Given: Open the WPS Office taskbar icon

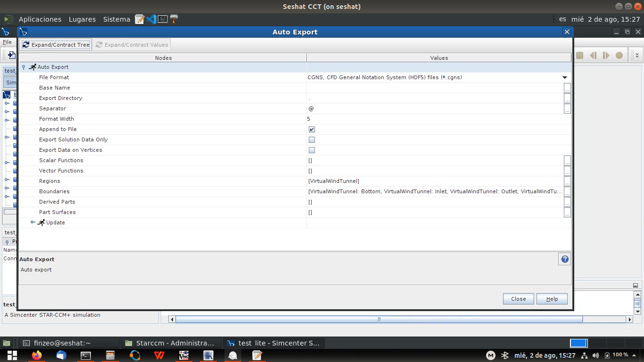Looking at the screenshot, I should (159, 355).
